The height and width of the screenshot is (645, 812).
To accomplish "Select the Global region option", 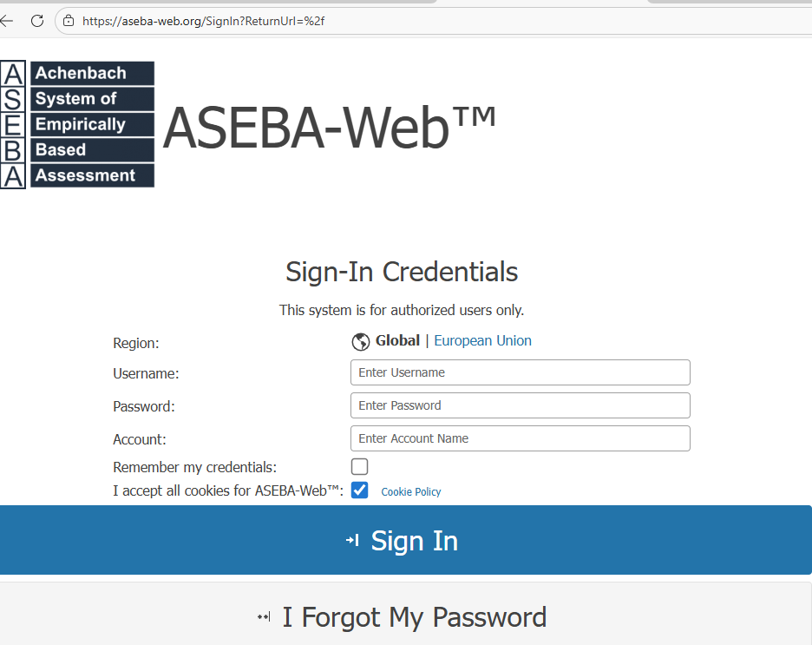I will [397, 341].
